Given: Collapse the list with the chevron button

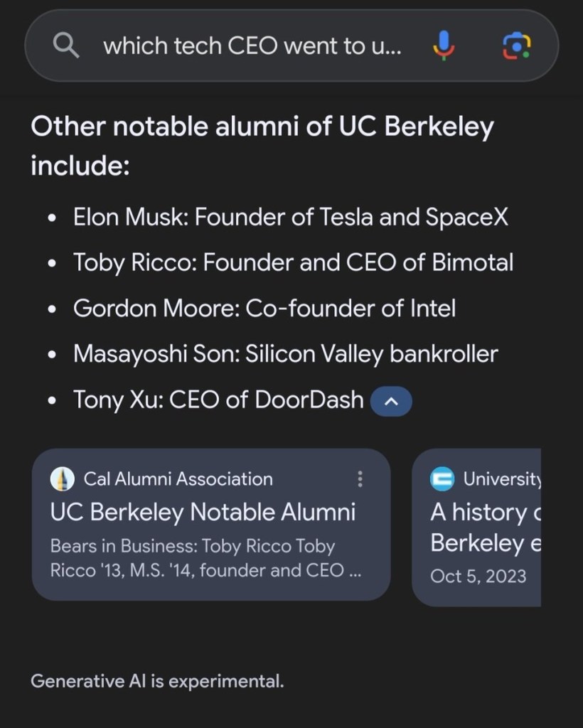Looking at the screenshot, I should tap(391, 401).
